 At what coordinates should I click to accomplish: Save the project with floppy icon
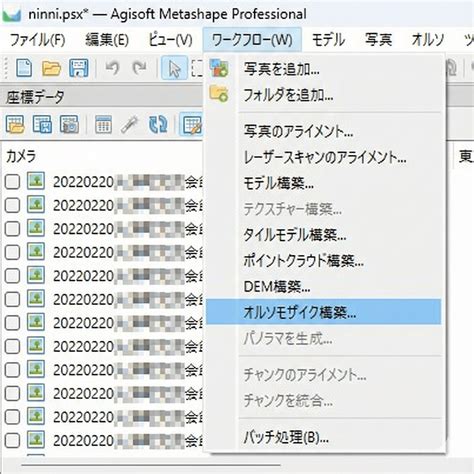[x=79, y=68]
